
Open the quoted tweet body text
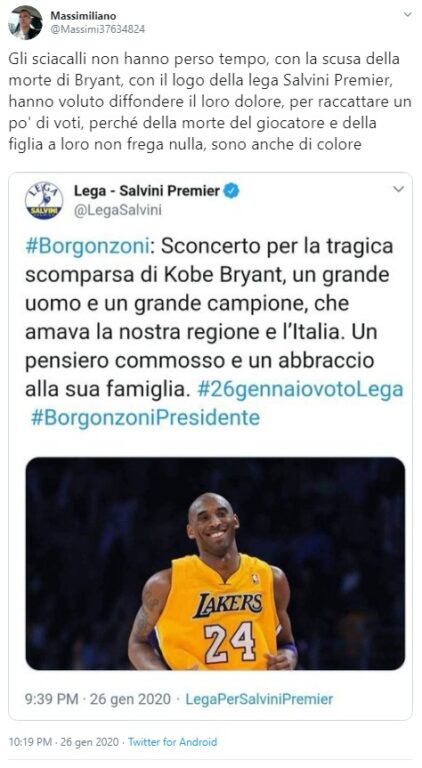pos(214,333)
